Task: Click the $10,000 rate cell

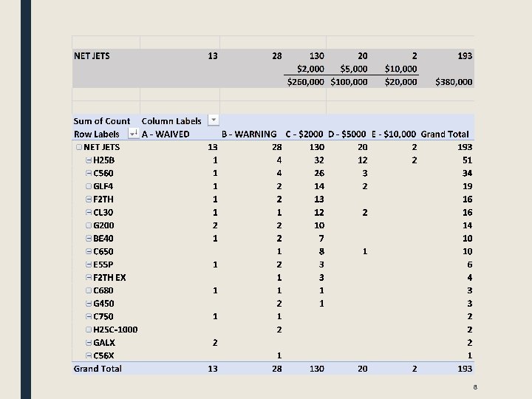Action: pos(400,69)
